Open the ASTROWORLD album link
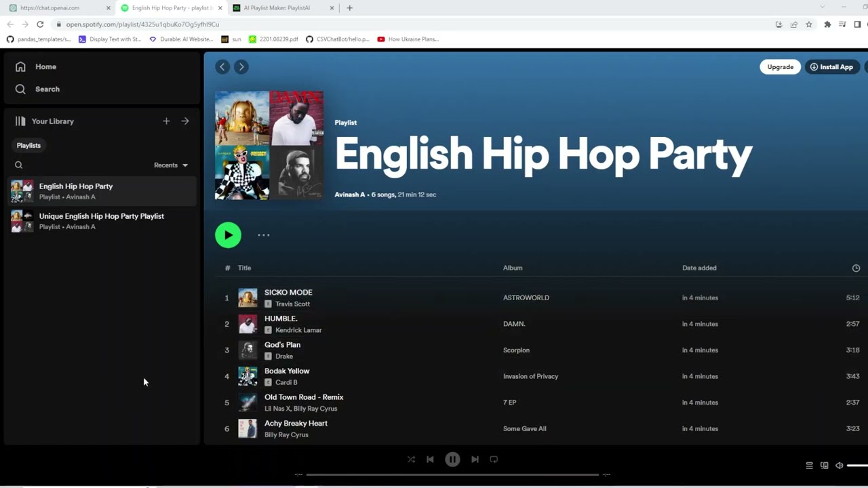 [526, 298]
